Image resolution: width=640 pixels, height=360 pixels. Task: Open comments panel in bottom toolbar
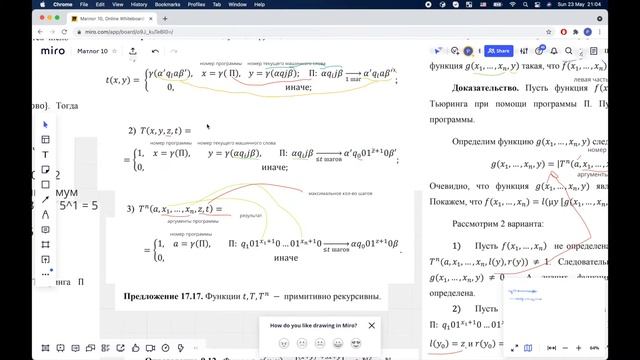(x=76, y=348)
